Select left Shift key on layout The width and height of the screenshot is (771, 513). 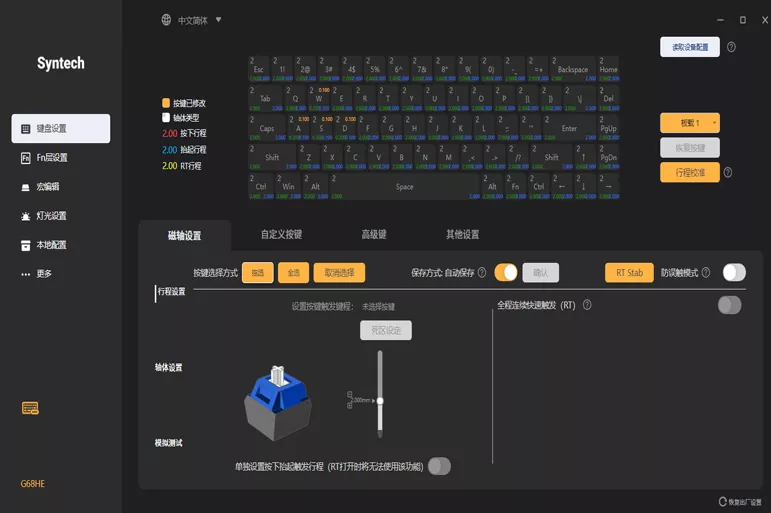[x=272, y=157]
